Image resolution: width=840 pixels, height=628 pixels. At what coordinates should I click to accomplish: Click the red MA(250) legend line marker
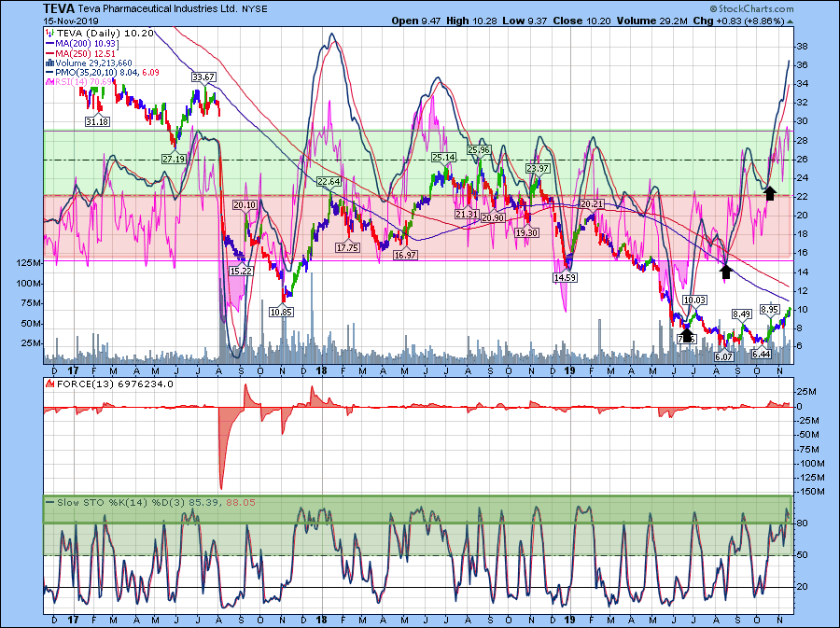coord(49,53)
